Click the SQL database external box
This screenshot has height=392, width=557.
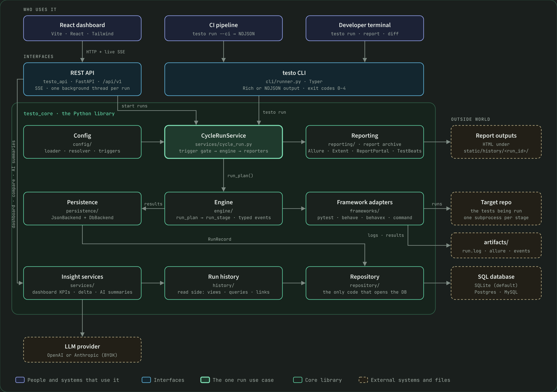tap(496, 283)
